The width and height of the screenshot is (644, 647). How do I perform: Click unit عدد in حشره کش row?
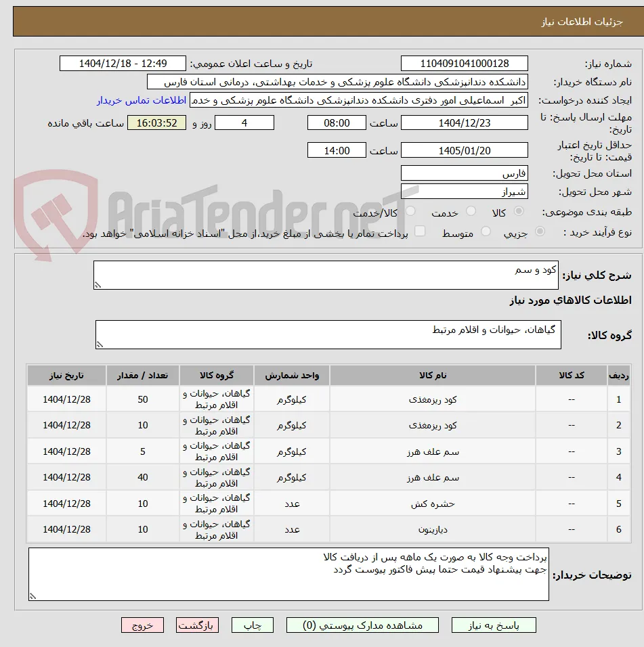(x=292, y=504)
